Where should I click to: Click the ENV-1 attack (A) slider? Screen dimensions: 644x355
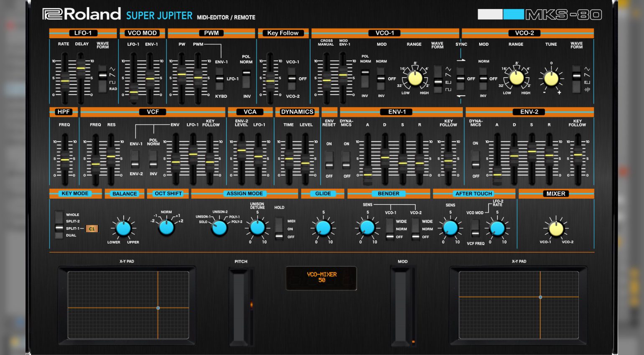367,160
